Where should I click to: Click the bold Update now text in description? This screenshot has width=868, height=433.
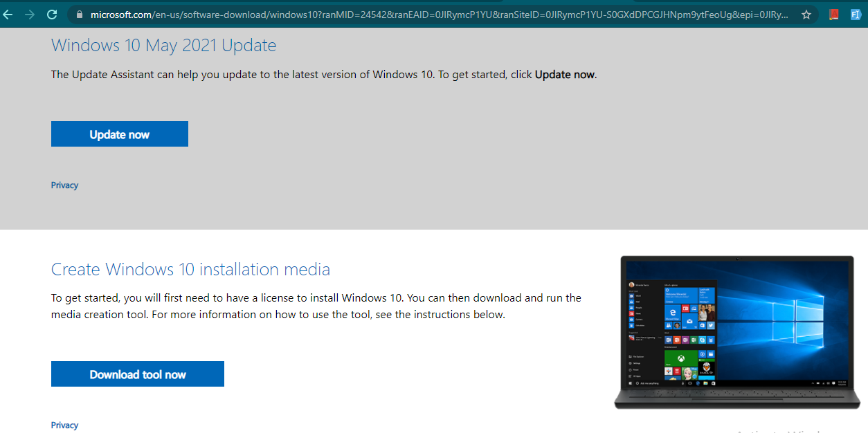[x=565, y=75]
